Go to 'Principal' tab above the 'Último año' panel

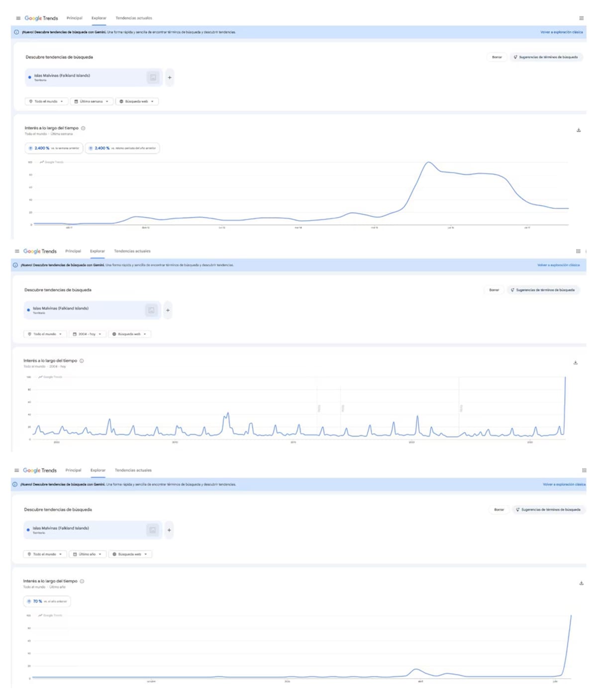click(x=73, y=470)
